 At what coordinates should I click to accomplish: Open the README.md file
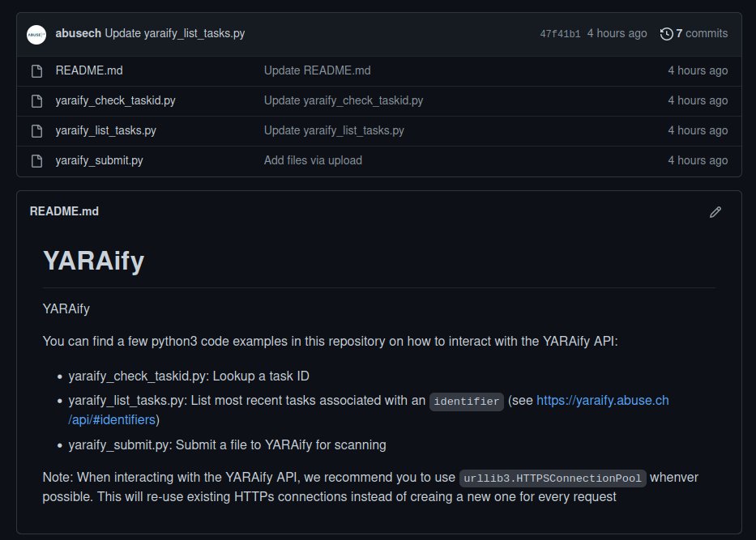tap(89, 70)
